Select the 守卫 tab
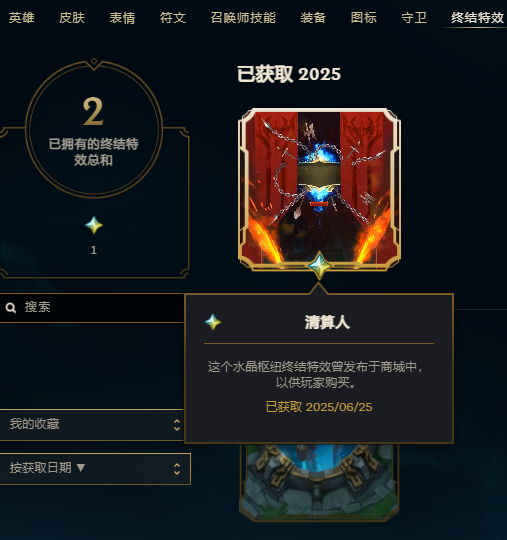The image size is (507, 540). pyautogui.click(x=414, y=18)
